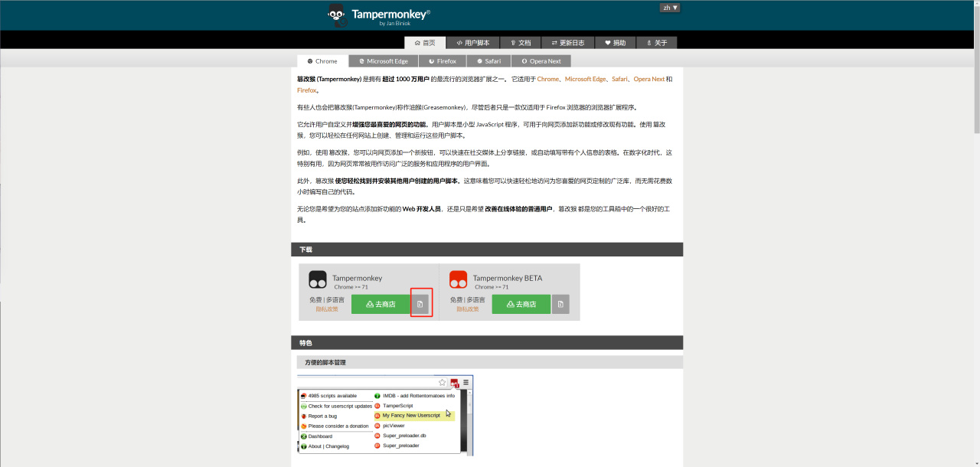Click 去商店 button for Tampermonkey BETA
This screenshot has height=467, width=980.
tap(521, 304)
